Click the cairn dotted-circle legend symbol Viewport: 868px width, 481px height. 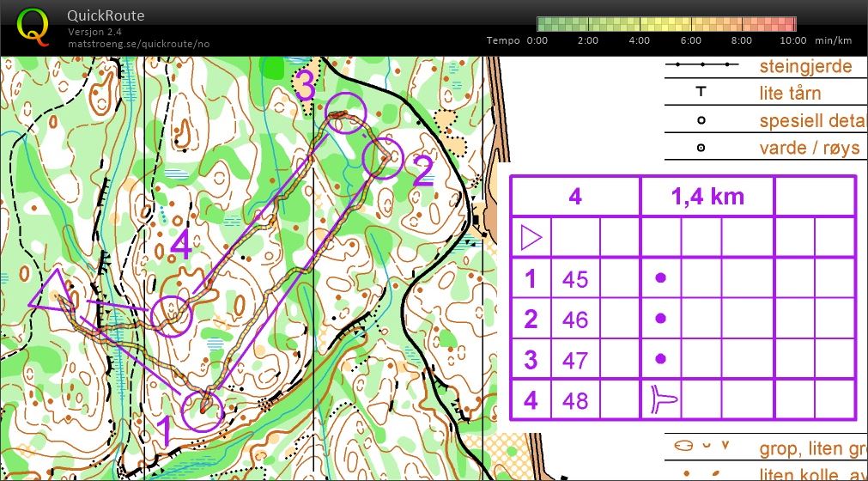(x=701, y=148)
